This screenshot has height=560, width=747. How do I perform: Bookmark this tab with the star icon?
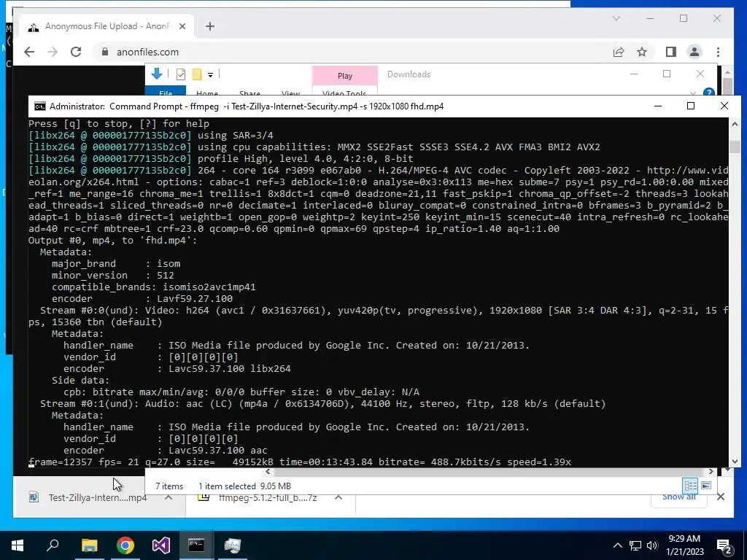(642, 52)
